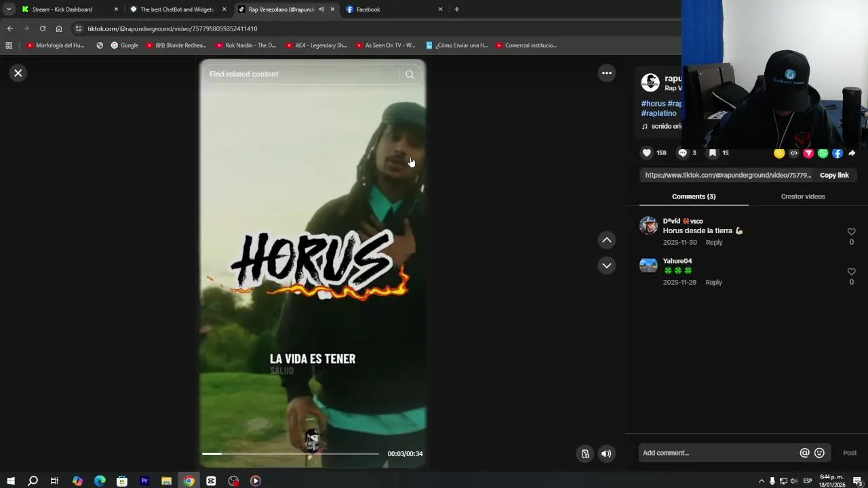Switch to the Facebook browser tab
868x488 pixels.
pos(395,9)
